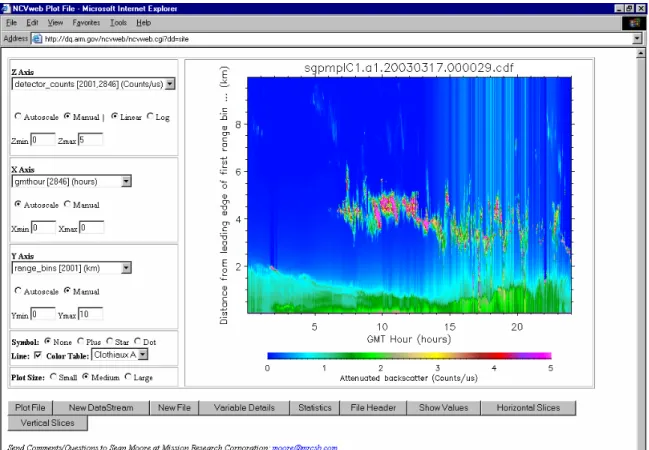Select Symbol Dot radio button

tap(137, 341)
